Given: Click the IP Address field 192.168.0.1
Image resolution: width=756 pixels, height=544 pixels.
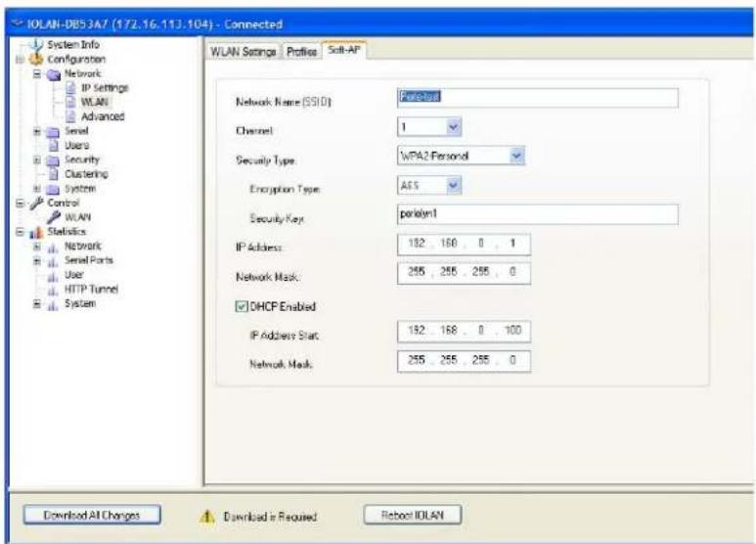Looking at the screenshot, I should pos(464,244).
